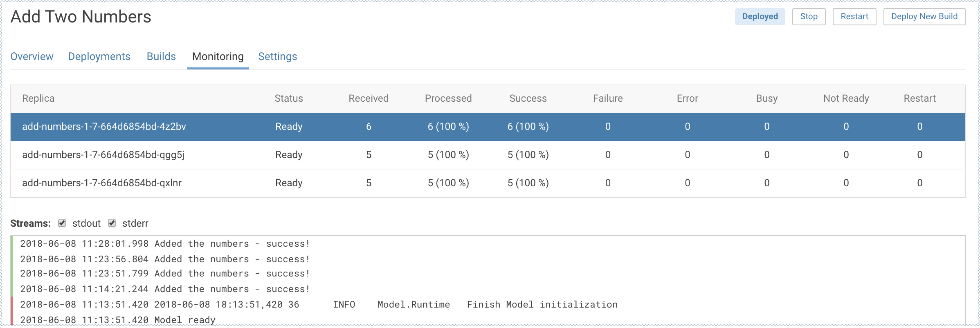Image resolution: width=980 pixels, height=328 pixels.
Task: Uncheck the stderr stream checkbox
Action: click(112, 223)
